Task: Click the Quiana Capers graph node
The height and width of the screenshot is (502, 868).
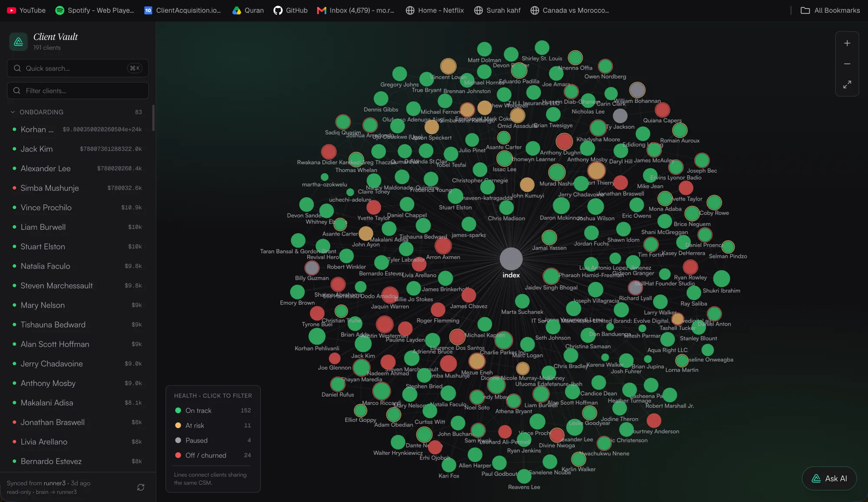Action: point(662,110)
